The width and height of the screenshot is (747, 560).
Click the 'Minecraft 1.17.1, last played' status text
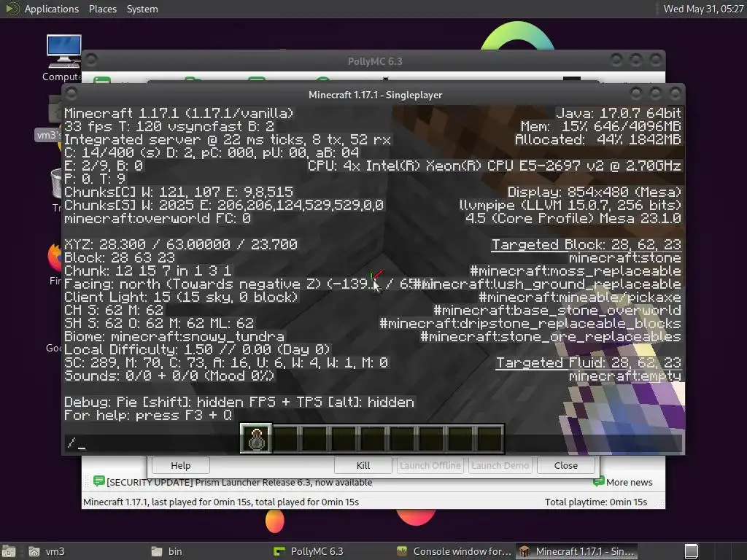(220, 502)
